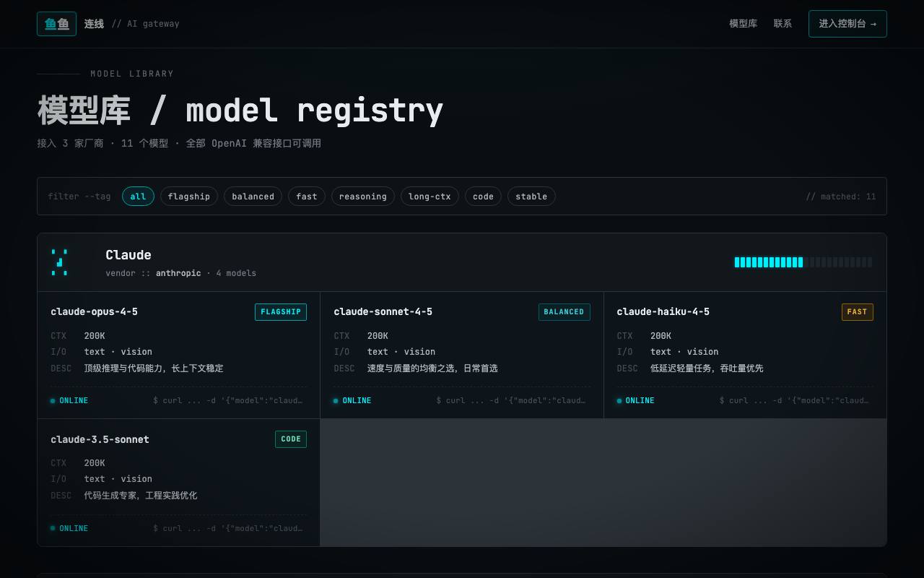Toggle the stable filter tag

click(531, 197)
